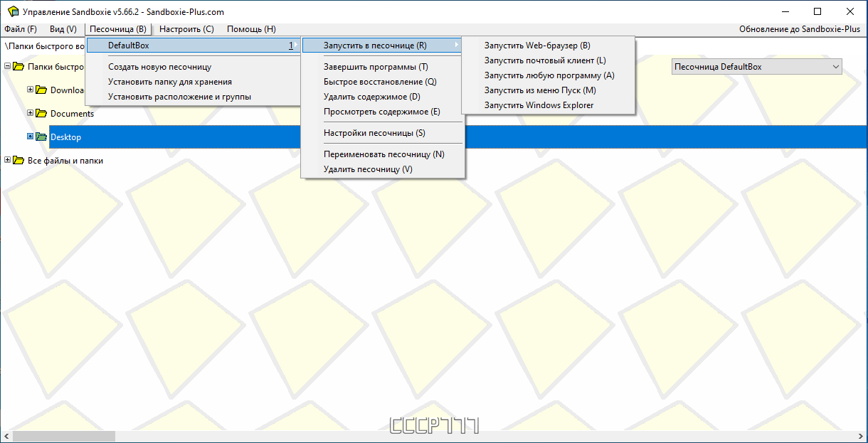Click the horizontal scrollbar right arrow
The width and height of the screenshot is (868, 443).
coord(861,437)
